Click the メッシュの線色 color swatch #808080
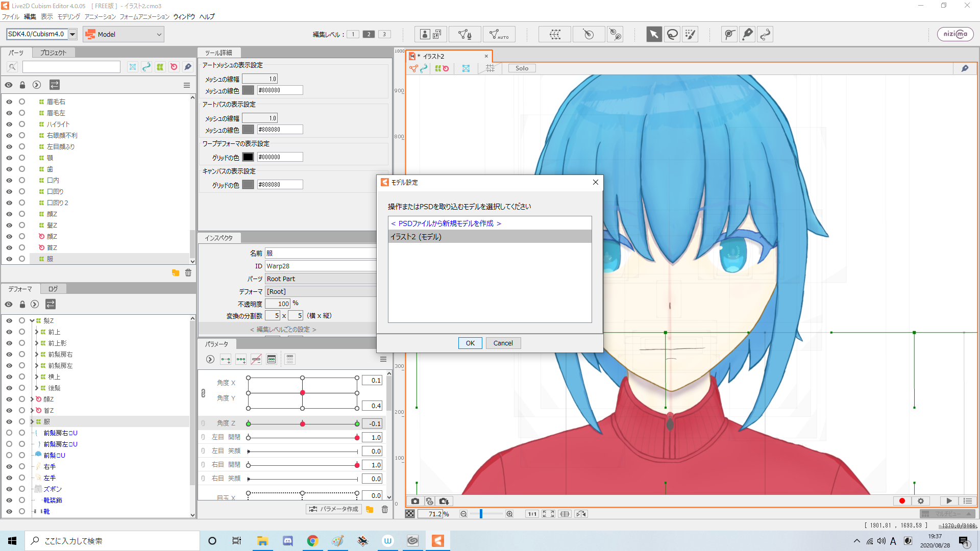980x551 pixels. [x=248, y=90]
